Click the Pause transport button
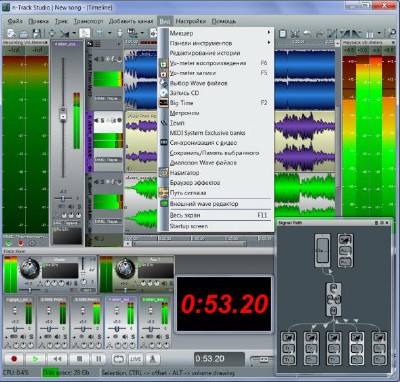Screen dimensions: 400x382 (98, 359)
